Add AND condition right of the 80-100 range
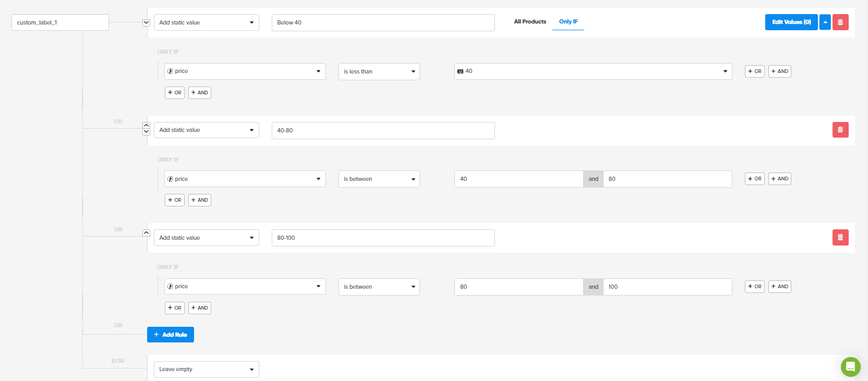The width and height of the screenshot is (868, 381). (x=779, y=287)
